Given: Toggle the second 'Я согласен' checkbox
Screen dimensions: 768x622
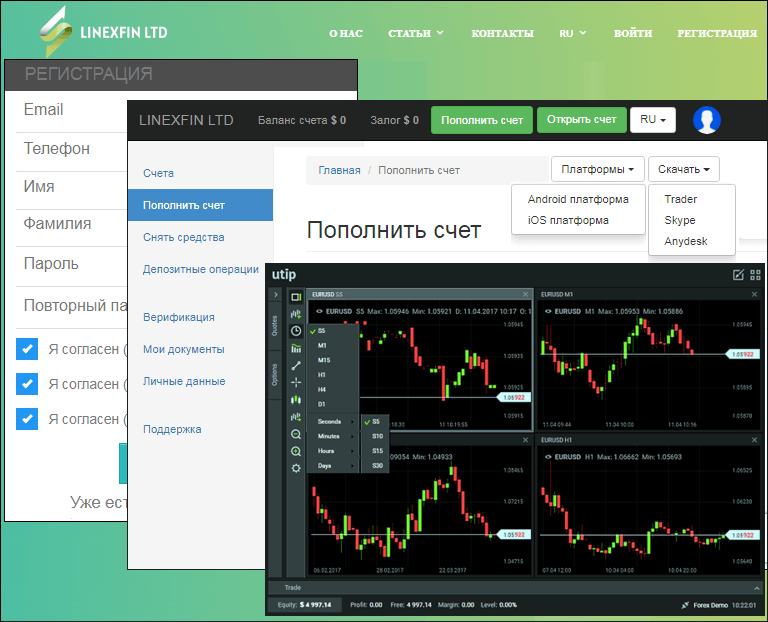Looking at the screenshot, I should (28, 384).
